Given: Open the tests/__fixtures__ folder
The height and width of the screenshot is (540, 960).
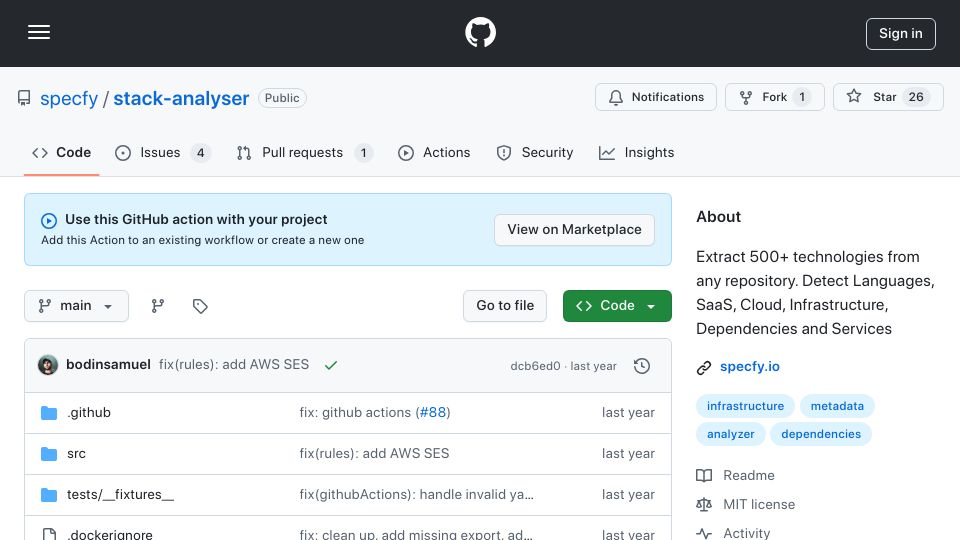Looking at the screenshot, I should click(121, 495).
